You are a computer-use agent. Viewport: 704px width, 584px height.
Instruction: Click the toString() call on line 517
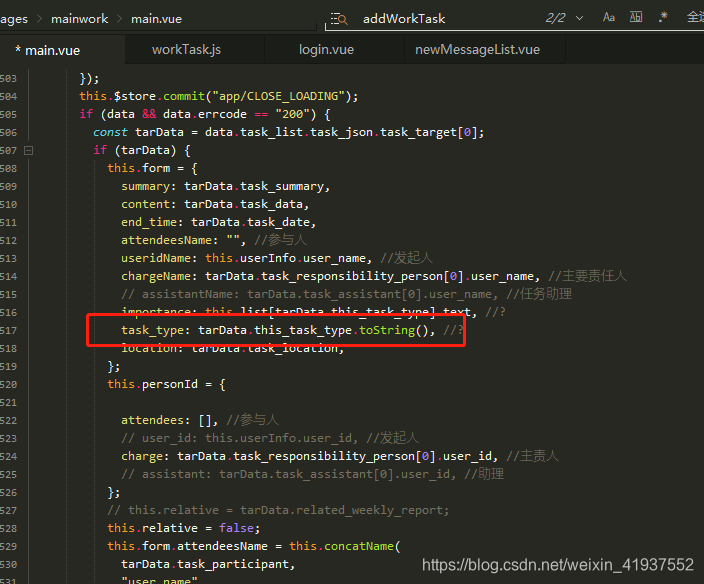click(394, 330)
